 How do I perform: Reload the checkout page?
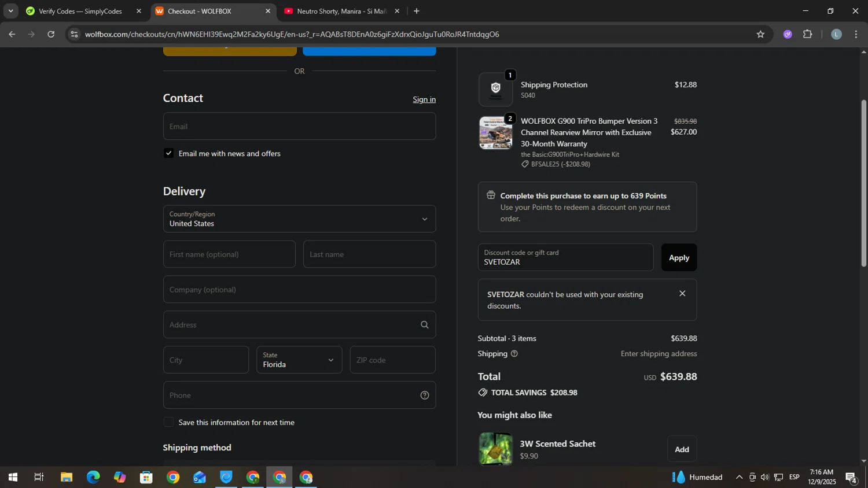pyautogui.click(x=51, y=35)
